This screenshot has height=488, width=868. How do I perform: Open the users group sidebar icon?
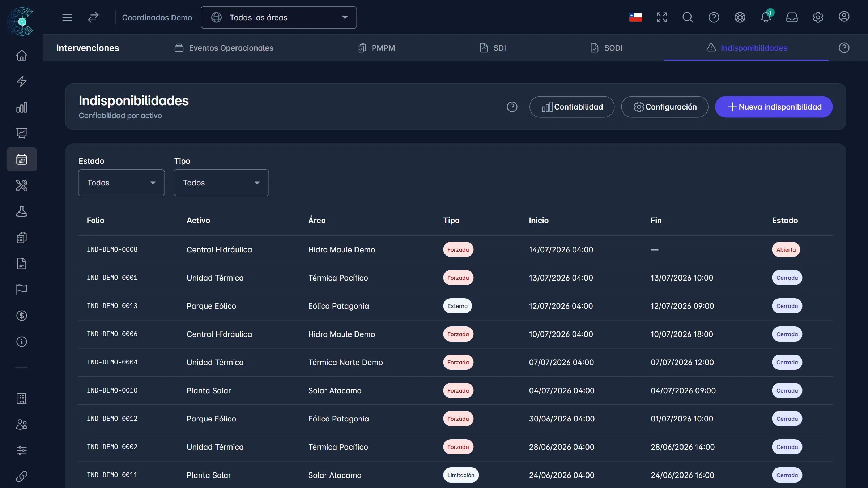(22, 424)
